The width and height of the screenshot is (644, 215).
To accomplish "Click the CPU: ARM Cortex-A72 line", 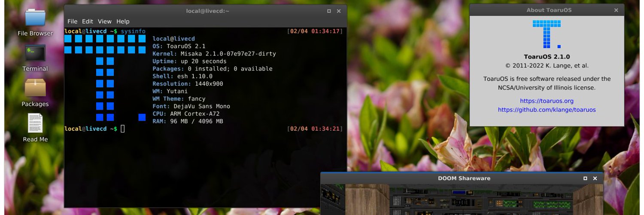I will point(186,114).
